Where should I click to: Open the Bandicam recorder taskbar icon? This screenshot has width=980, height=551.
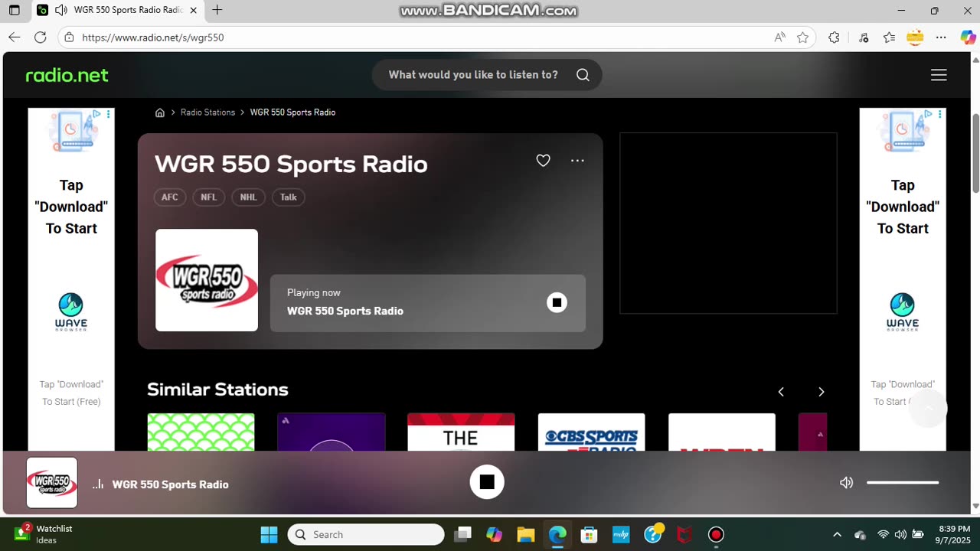(716, 534)
